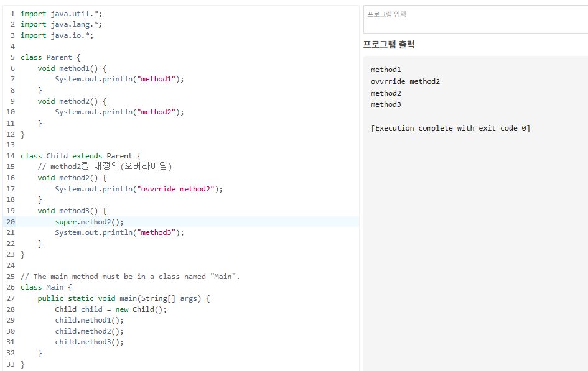Click the empty line 24 in editor
Viewport: 588px width, 371px height.
pyautogui.click(x=187, y=265)
